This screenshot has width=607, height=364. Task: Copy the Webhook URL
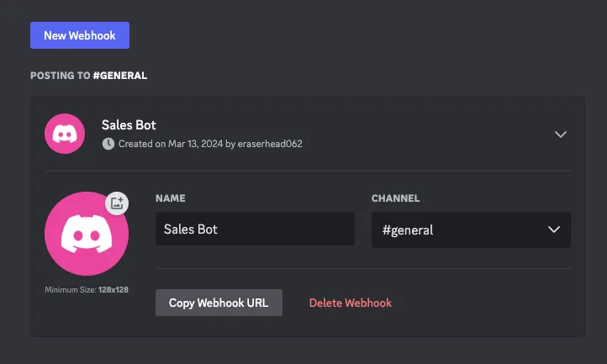pos(219,303)
